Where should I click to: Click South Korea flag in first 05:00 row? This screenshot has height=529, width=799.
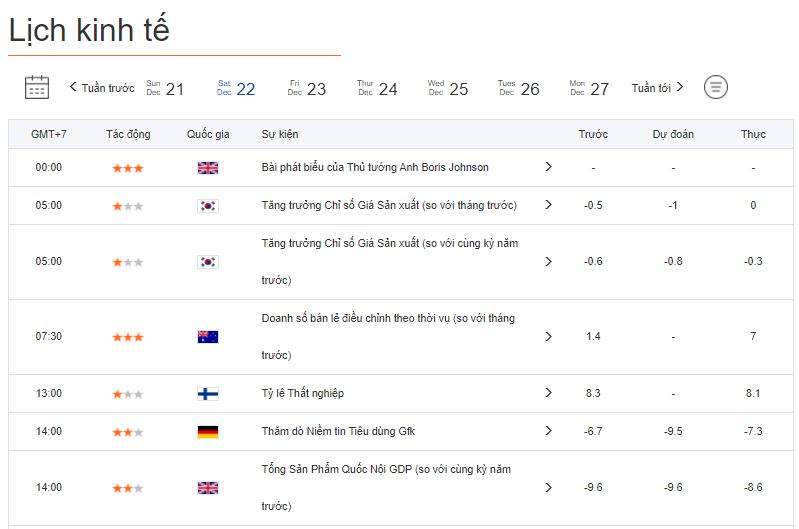(208, 206)
